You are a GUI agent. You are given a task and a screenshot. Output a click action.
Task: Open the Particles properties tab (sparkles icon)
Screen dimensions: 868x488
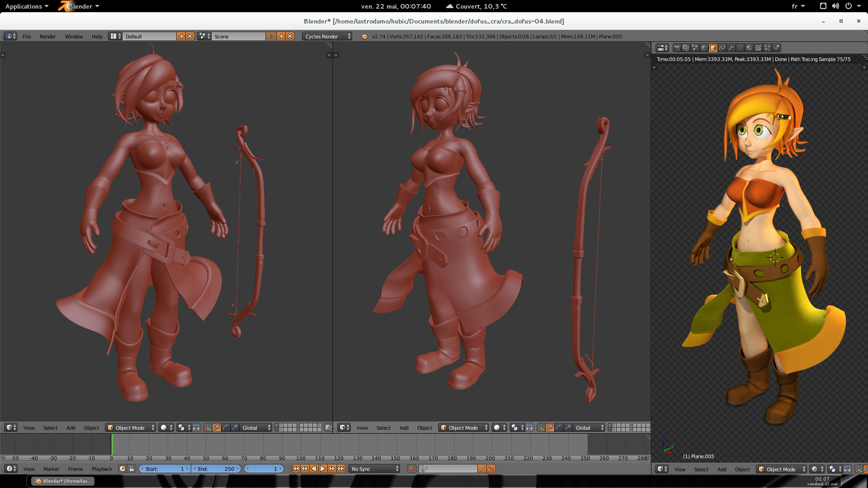767,48
